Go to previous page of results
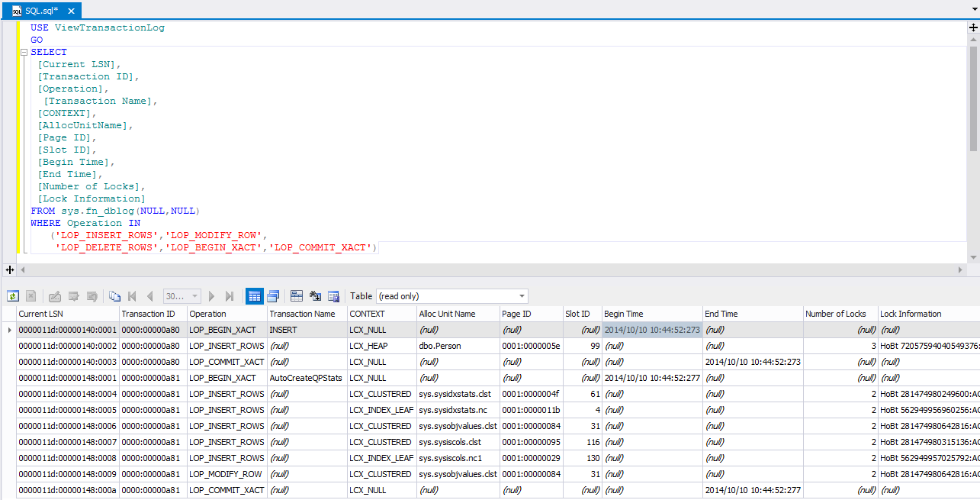 pos(150,296)
